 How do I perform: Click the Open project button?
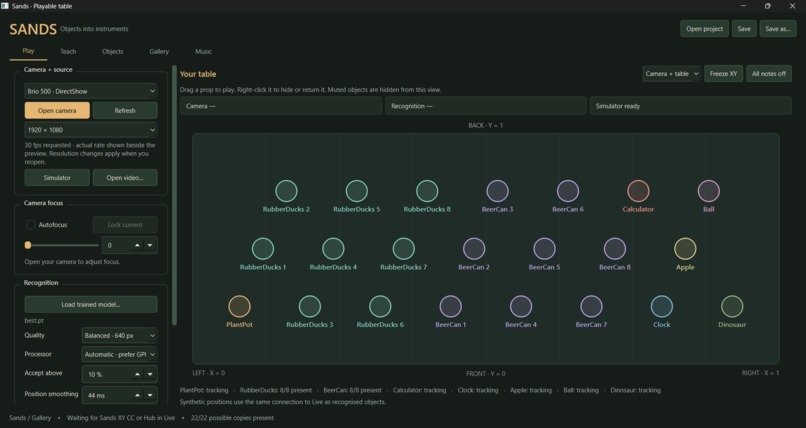pyautogui.click(x=704, y=29)
